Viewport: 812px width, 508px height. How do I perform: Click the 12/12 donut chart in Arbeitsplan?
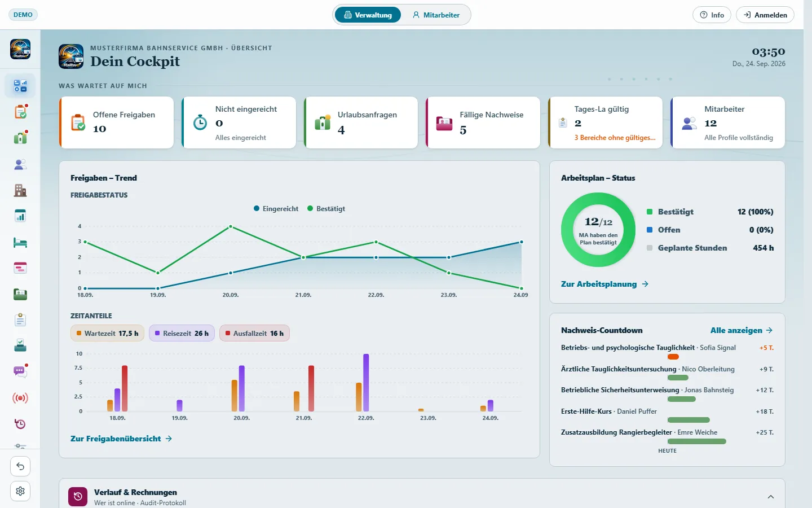point(598,230)
